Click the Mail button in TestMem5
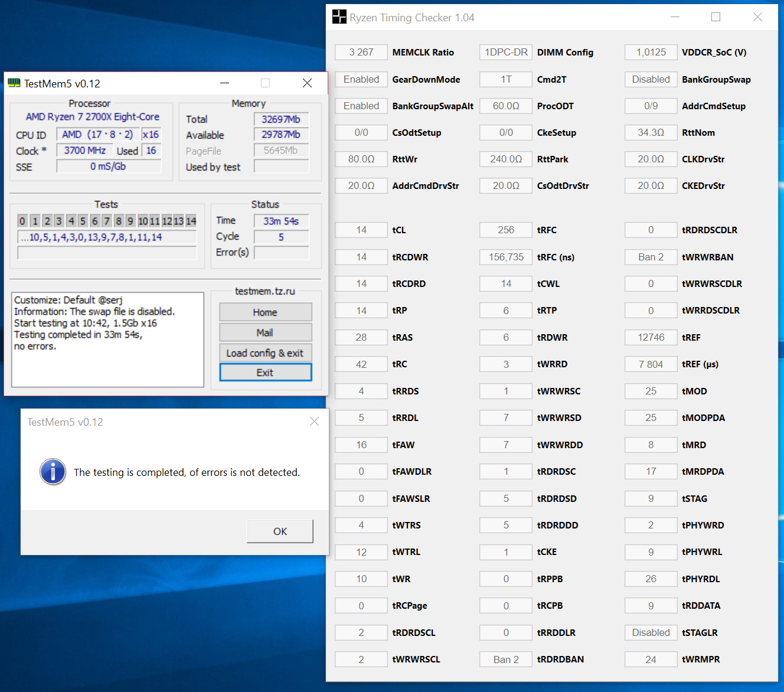The width and height of the screenshot is (784, 692). (x=265, y=332)
